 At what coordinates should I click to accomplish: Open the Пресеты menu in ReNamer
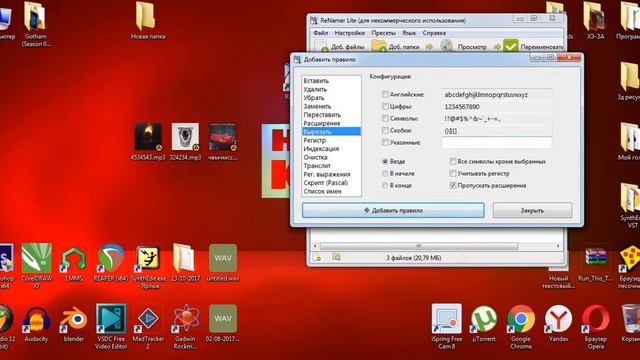[x=383, y=33]
